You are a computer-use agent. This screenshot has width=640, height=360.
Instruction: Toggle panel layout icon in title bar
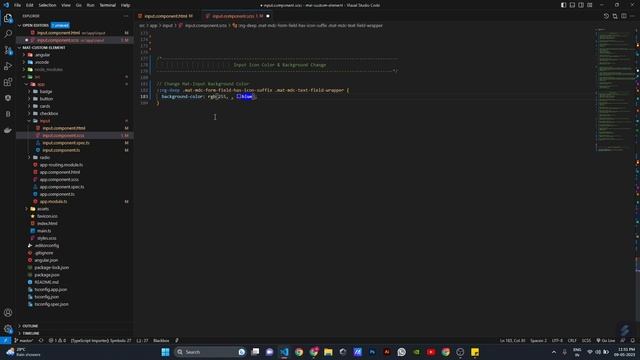click(x=572, y=5)
